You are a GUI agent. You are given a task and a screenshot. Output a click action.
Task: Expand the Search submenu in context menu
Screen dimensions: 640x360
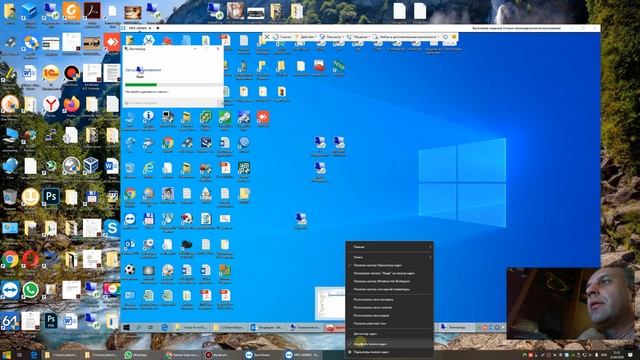click(389, 257)
